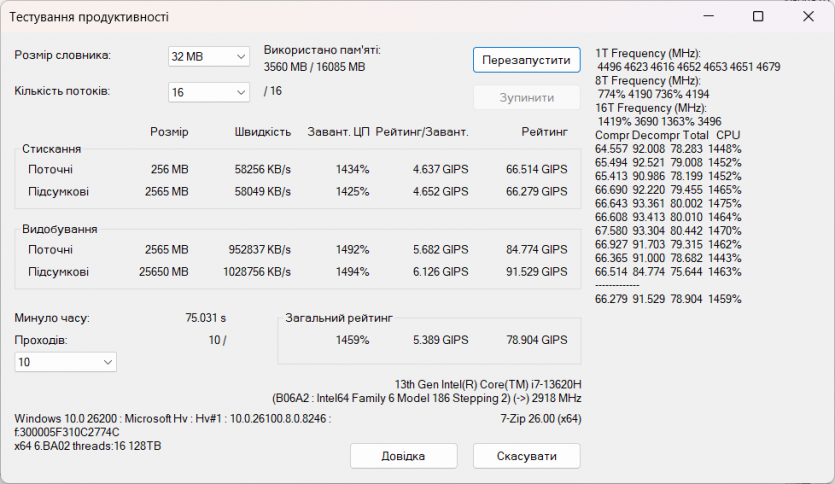The height and width of the screenshot is (484, 835).
Task: Click the elapsed time value 75.031 s
Action: [205, 318]
